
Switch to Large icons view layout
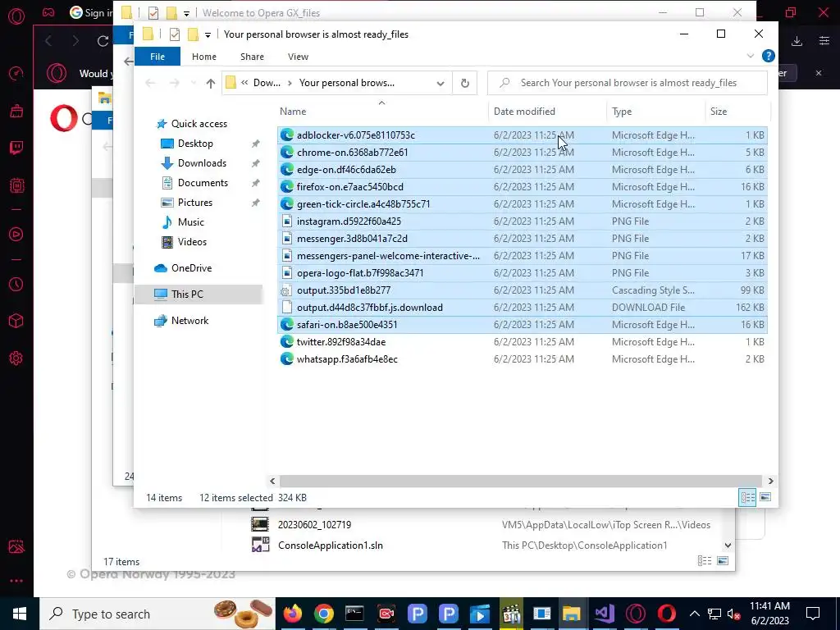(x=765, y=497)
